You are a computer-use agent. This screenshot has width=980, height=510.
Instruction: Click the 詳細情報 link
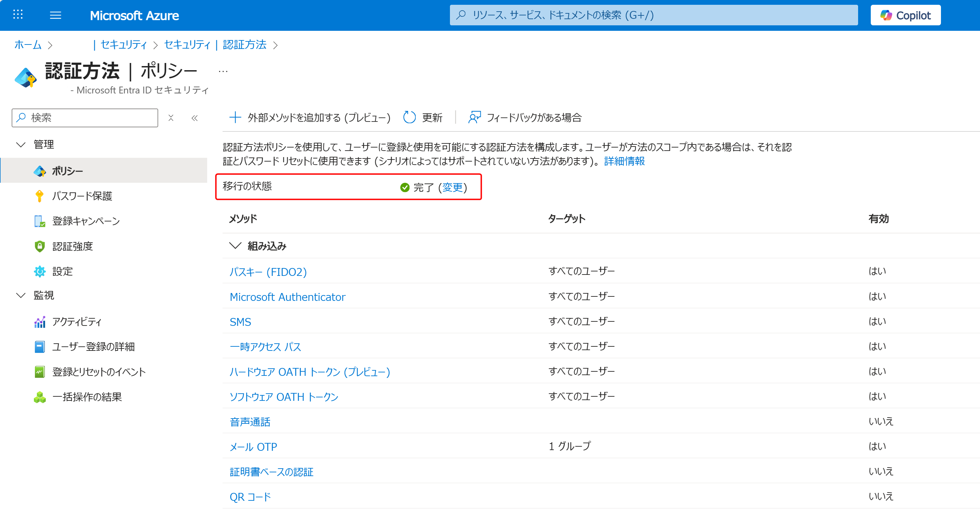pos(624,161)
